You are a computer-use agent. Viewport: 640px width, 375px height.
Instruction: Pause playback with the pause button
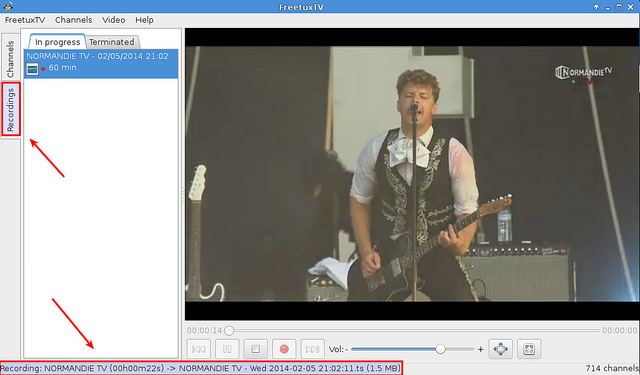click(227, 349)
